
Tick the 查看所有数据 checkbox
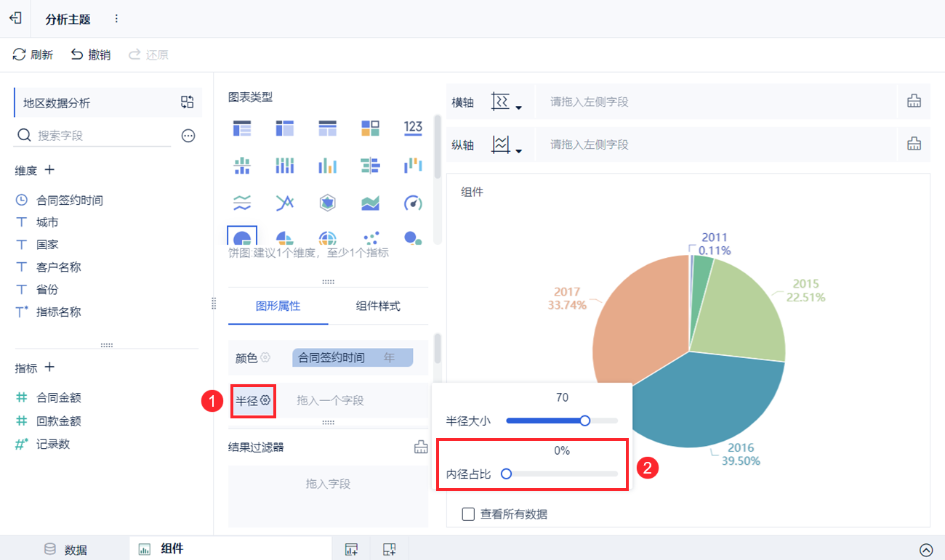click(469, 514)
